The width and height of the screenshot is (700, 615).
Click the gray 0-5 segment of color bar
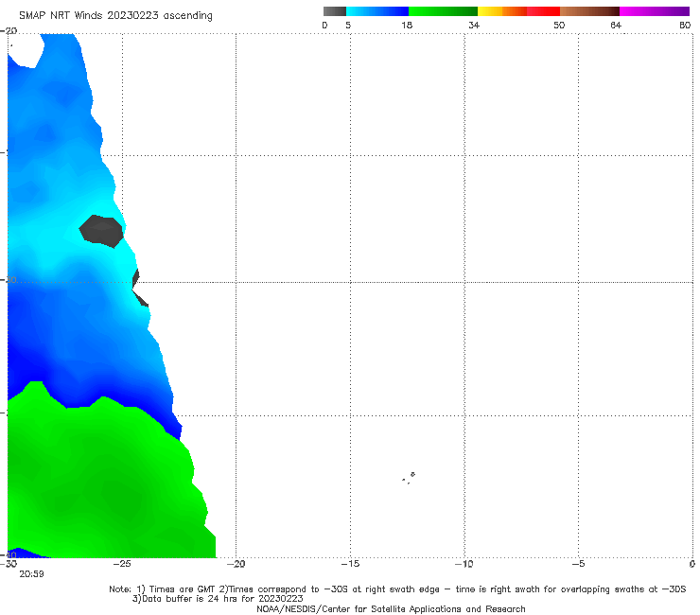[335, 11]
